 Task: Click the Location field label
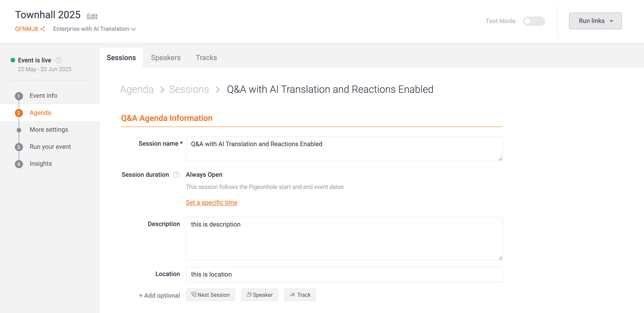pos(168,274)
